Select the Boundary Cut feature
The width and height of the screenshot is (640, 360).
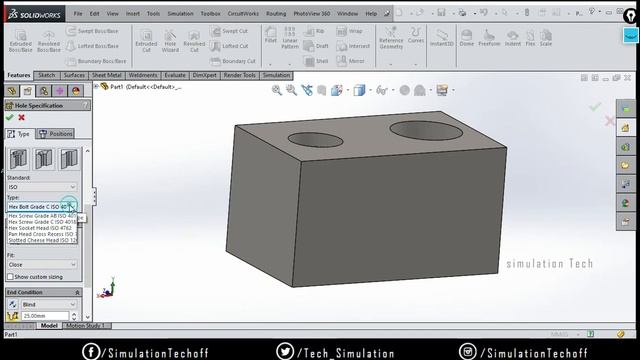(233, 61)
